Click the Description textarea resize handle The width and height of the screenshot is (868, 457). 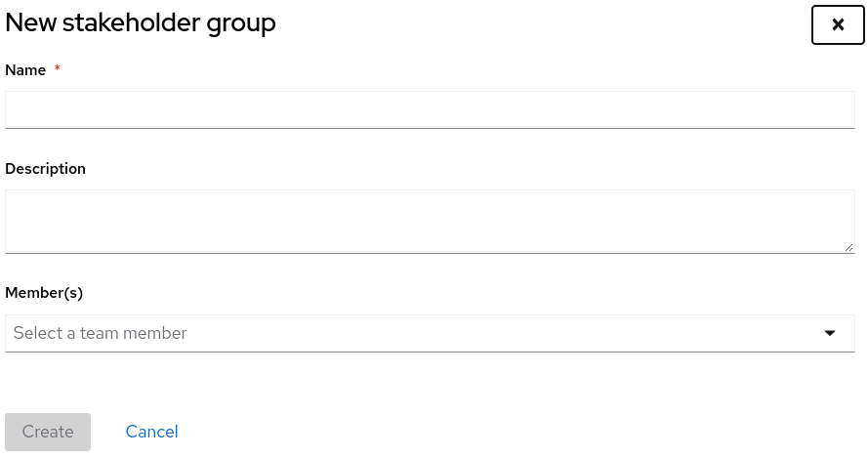(848, 248)
